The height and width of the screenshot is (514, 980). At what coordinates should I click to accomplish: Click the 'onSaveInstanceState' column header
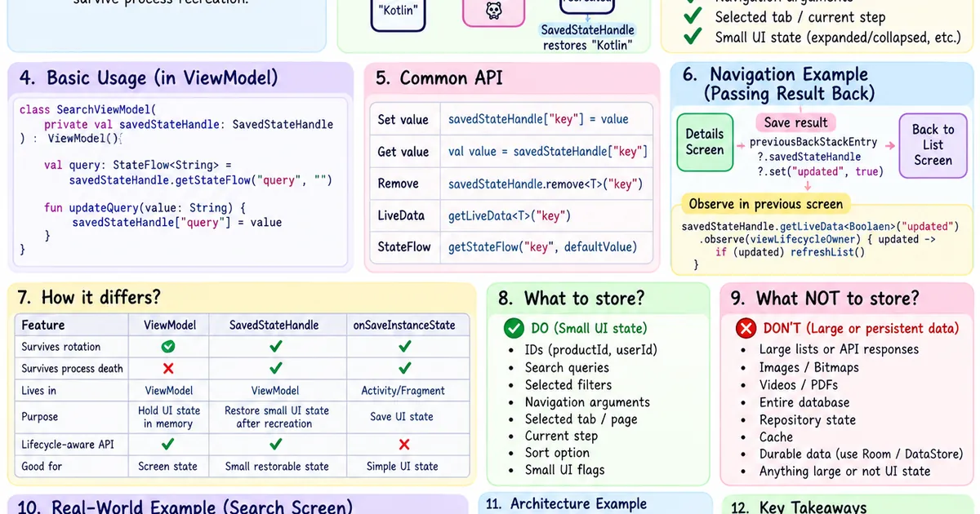click(x=404, y=325)
